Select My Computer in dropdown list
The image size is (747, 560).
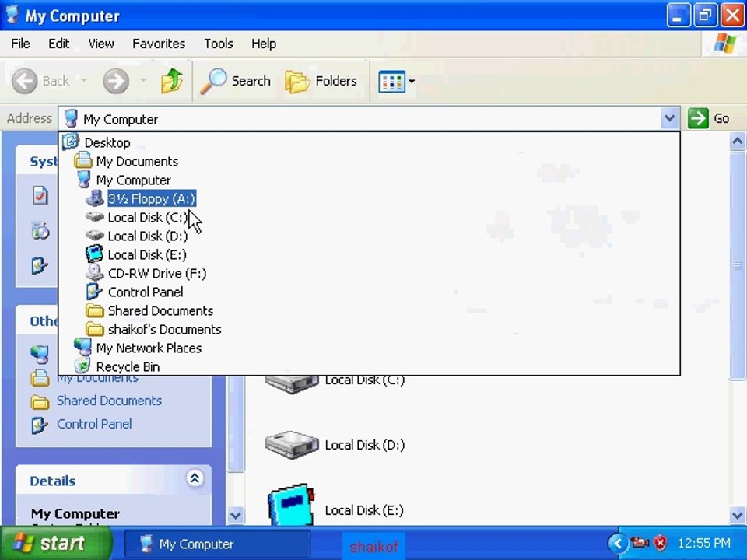pos(133,180)
